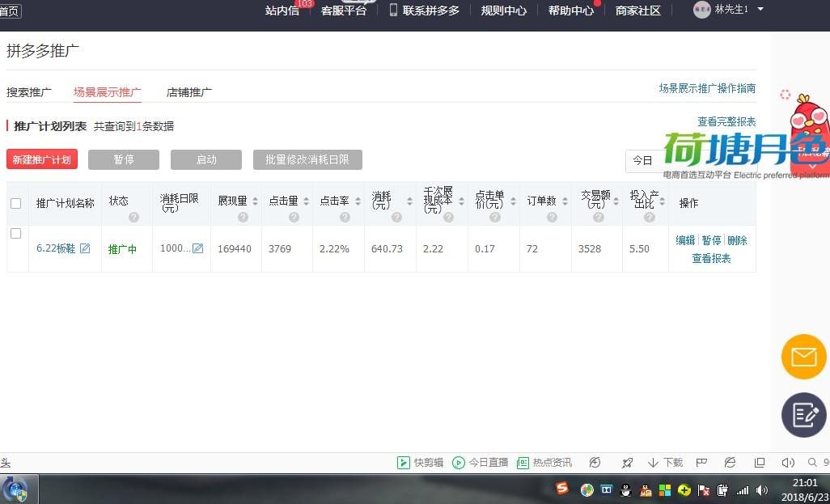Viewport: 830px width, 504px height.
Task: Click the red 新建推广计划 button
Action: pyautogui.click(x=42, y=159)
